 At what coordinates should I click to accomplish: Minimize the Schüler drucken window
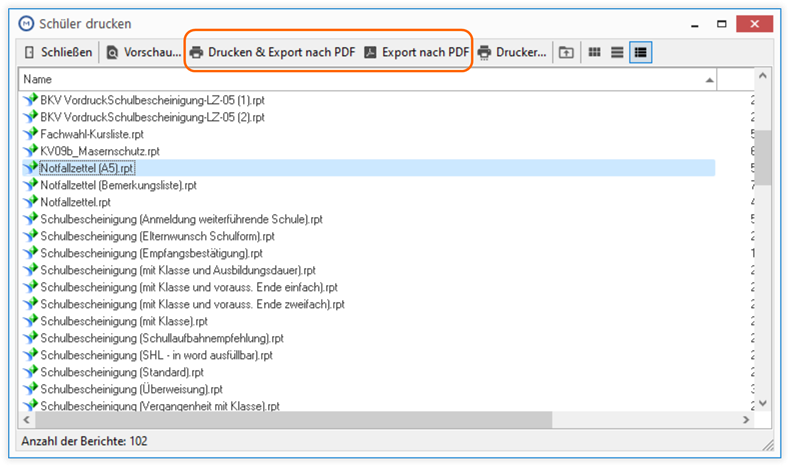[x=695, y=24]
